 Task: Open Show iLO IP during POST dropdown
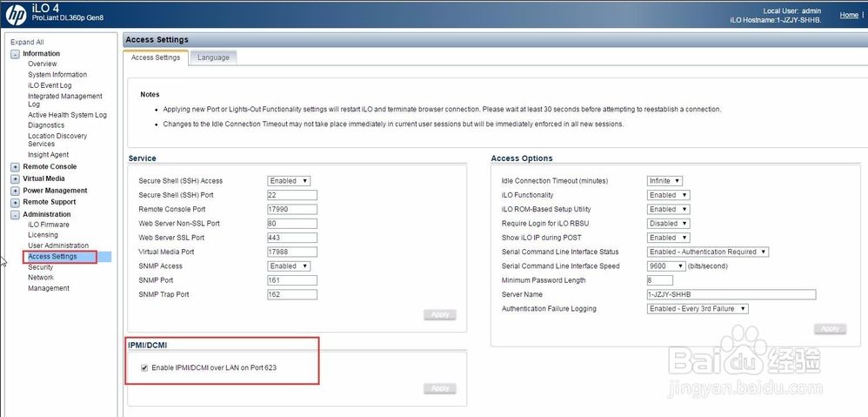click(x=668, y=238)
